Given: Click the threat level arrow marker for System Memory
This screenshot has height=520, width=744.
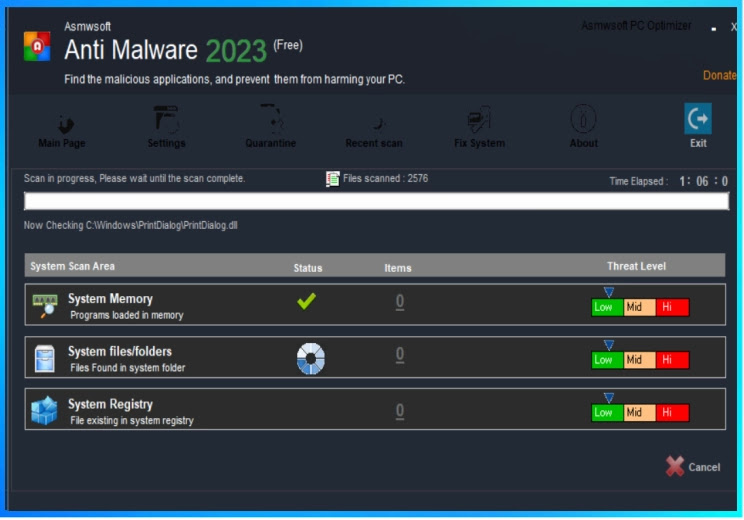Looking at the screenshot, I should coord(609,292).
